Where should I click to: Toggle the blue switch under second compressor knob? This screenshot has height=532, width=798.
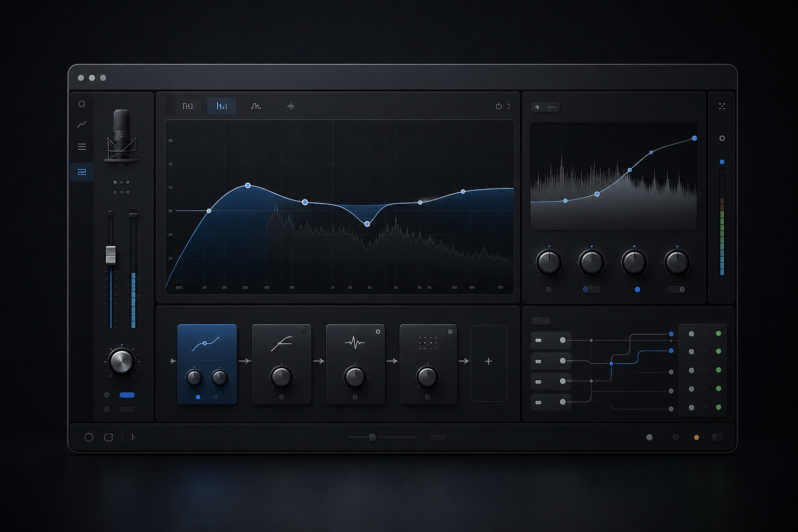pos(591,289)
